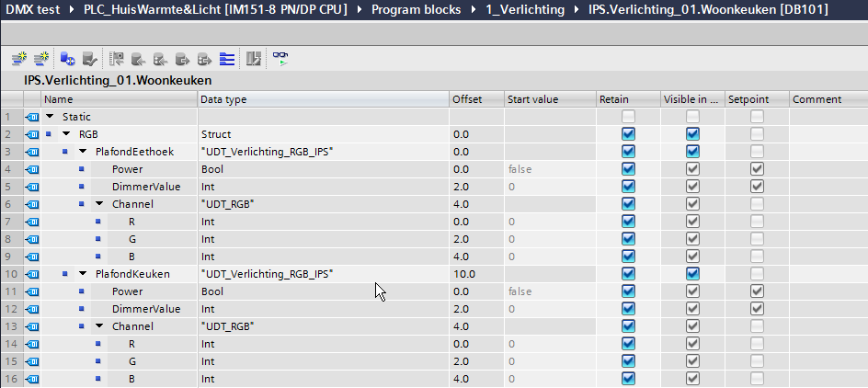The width and height of the screenshot is (868, 388).
Task: Click Load start values as actual values icon
Action: [183, 58]
